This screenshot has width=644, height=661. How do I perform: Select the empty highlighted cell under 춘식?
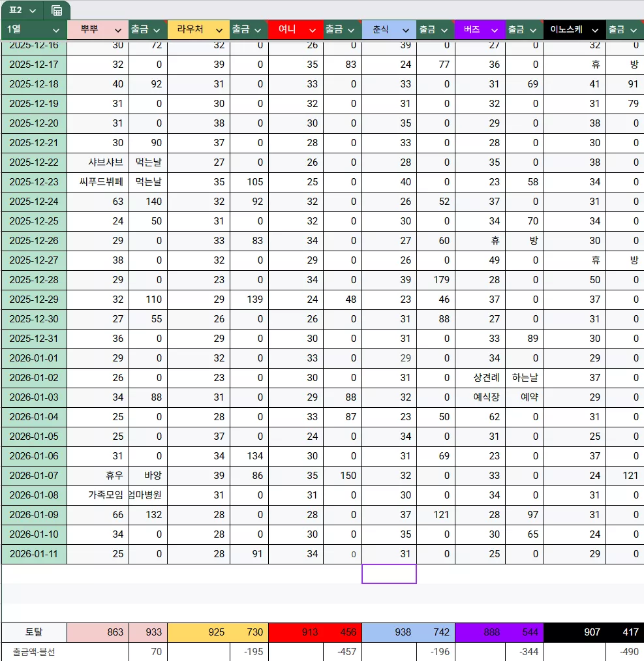pyautogui.click(x=389, y=574)
